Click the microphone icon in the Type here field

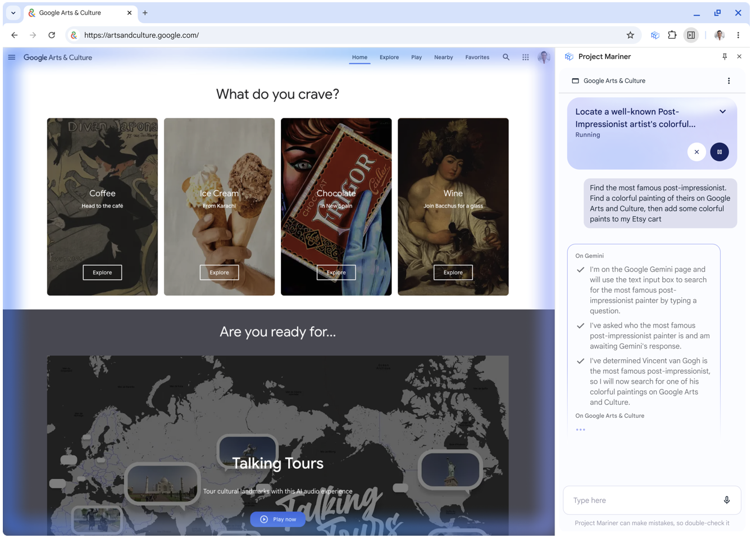click(727, 500)
